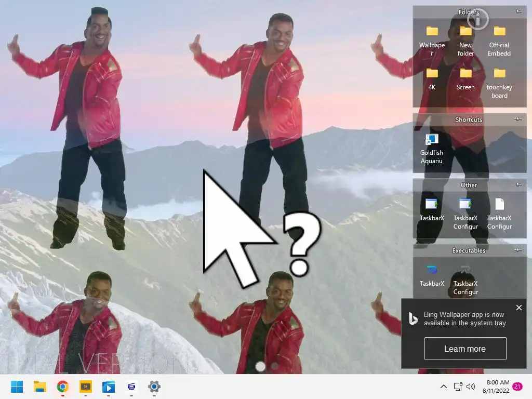Open Settings gear from taskbar
532x399 pixels.
[x=154, y=387]
